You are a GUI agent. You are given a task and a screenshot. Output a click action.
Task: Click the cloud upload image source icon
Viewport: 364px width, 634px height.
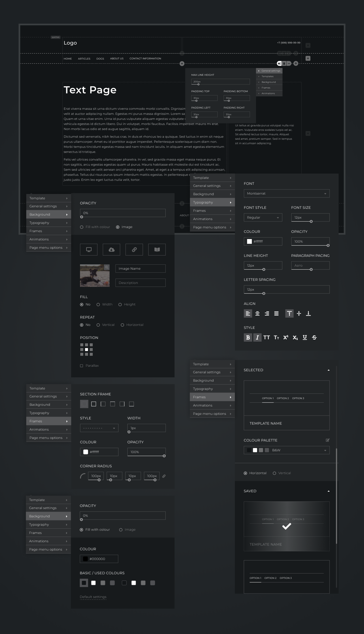point(111,249)
